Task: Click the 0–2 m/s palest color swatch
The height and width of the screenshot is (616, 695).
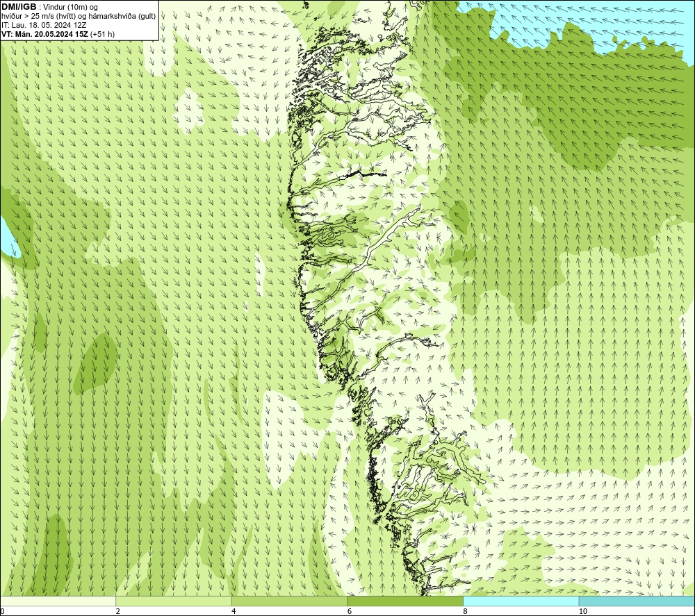Action: pyautogui.click(x=58, y=601)
